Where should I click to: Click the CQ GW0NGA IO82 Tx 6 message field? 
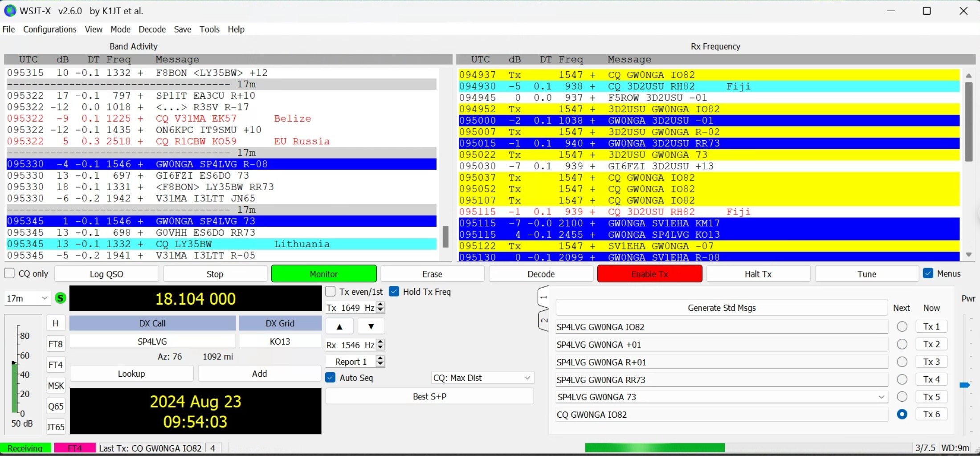point(722,415)
